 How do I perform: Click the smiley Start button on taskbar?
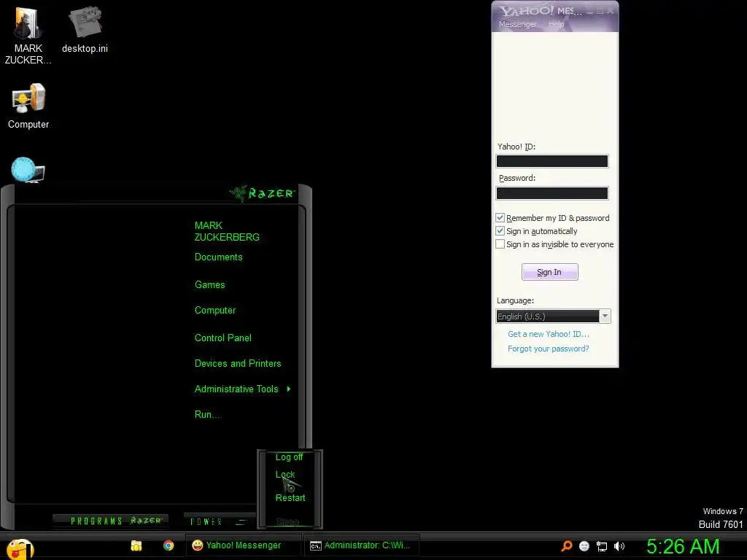(20, 548)
